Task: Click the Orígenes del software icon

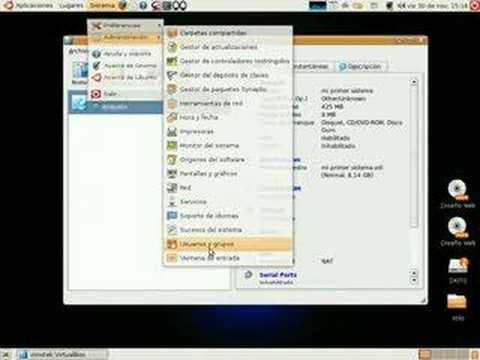Action: [172, 159]
